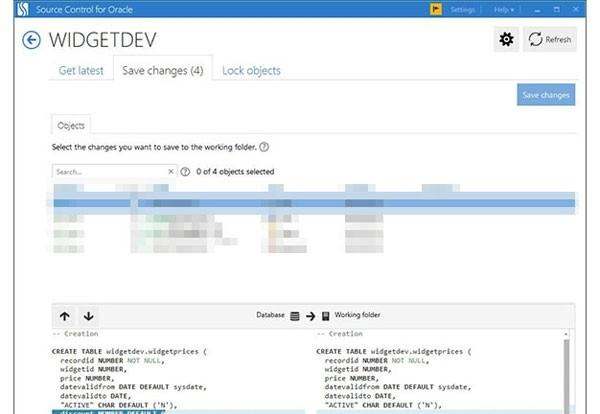Viewport: 600px width, 414px height.
Task: Jump to next difference with down arrow
Action: point(88,316)
